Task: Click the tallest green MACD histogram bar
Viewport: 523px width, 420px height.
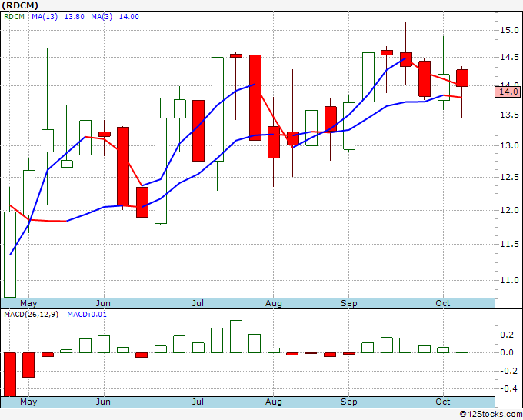Action: [236, 337]
